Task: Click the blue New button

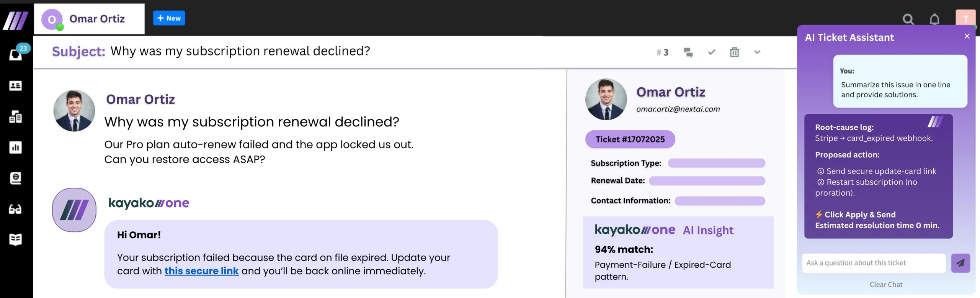Action: tap(169, 18)
